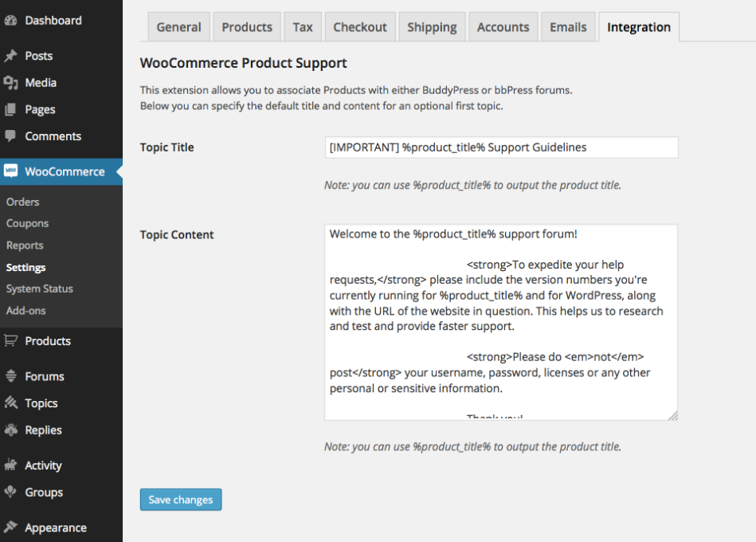Click the Dashboard gauge icon
This screenshot has width=756, height=542.
pos(10,21)
